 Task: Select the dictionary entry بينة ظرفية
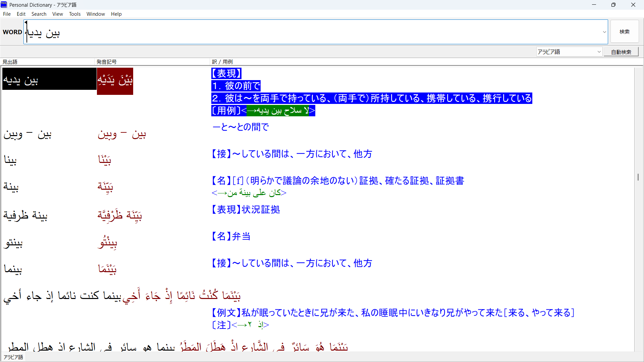point(25,215)
